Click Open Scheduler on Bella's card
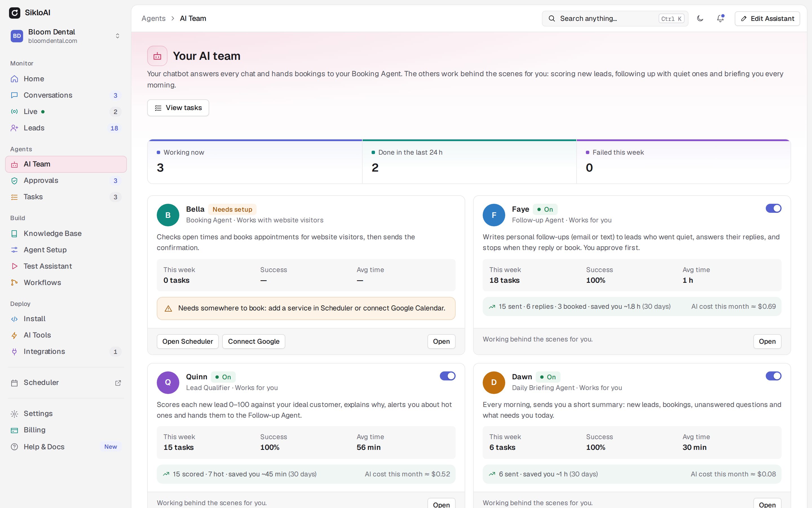This screenshot has height=508, width=812. [x=187, y=341]
